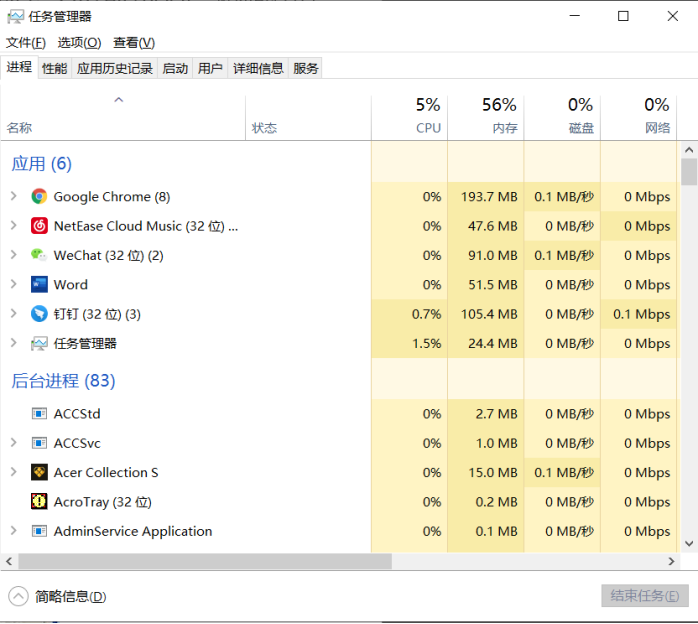Open the 启动 tab

pos(175,68)
